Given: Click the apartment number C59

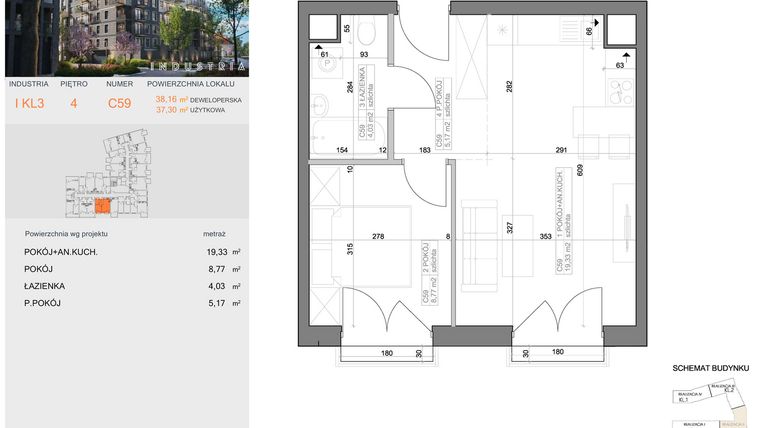Looking at the screenshot, I should pyautogui.click(x=119, y=102).
